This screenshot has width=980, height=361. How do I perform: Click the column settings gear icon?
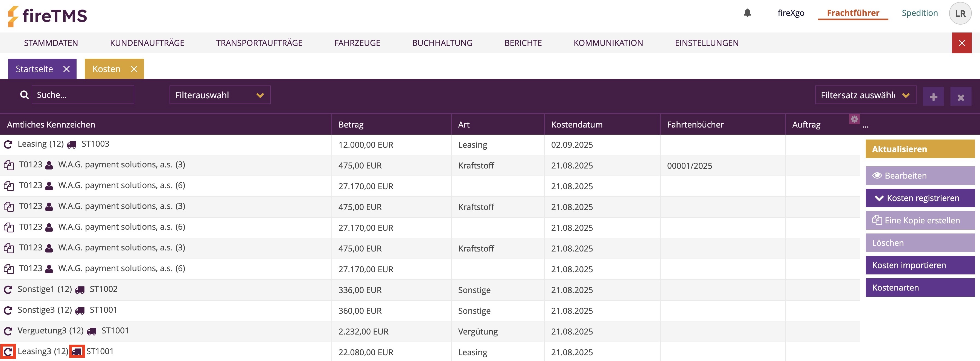click(854, 119)
